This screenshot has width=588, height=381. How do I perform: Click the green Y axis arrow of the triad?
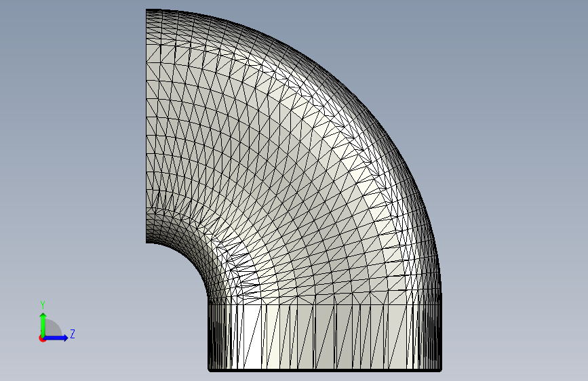tap(43, 325)
